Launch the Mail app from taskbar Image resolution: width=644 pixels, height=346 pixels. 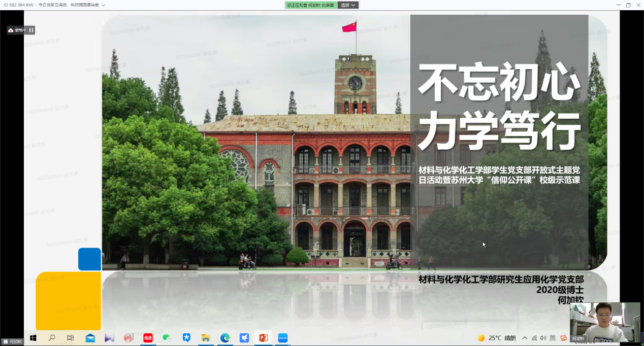pos(90,338)
